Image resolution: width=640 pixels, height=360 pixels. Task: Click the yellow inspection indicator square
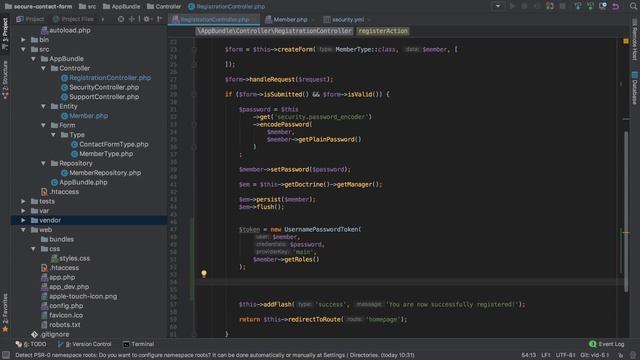tap(626, 41)
